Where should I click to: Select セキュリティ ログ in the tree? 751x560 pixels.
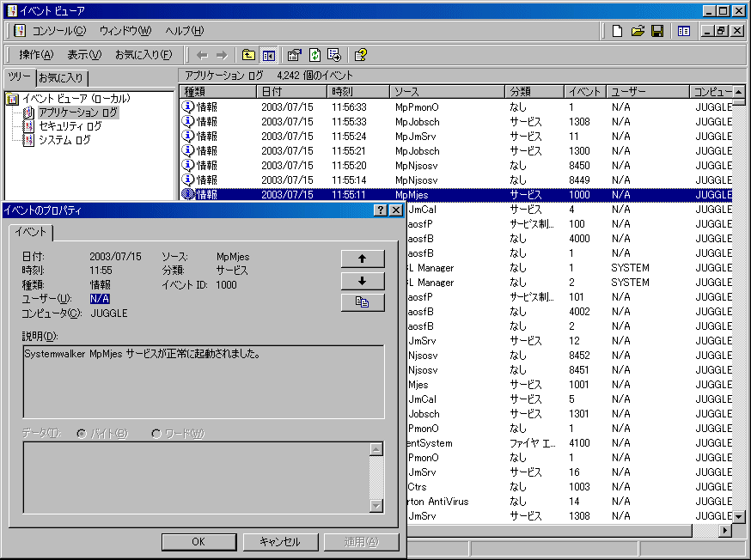[x=70, y=126]
